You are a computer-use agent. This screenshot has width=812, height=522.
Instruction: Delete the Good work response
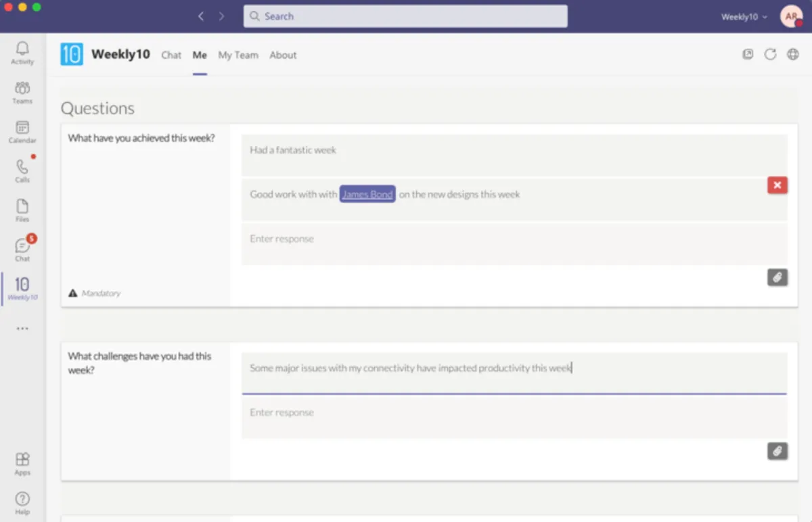tap(777, 185)
